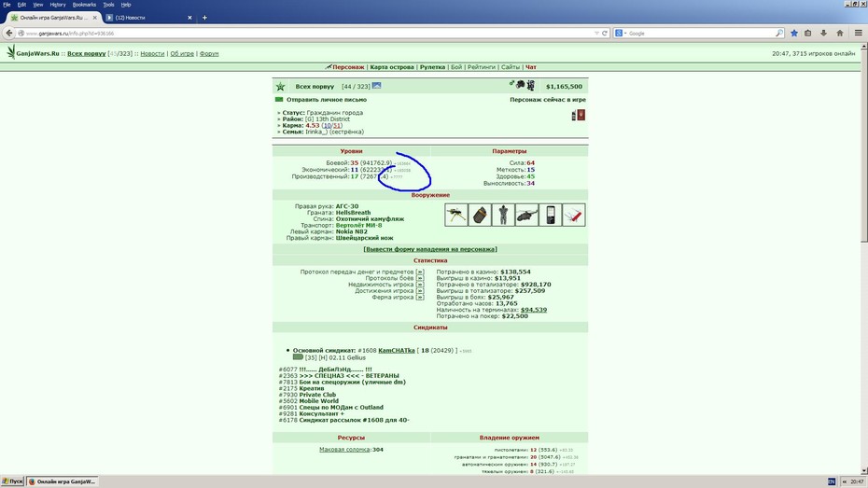
Task: Open the Mi-8 helicopter thumbnail
Action: 526,215
